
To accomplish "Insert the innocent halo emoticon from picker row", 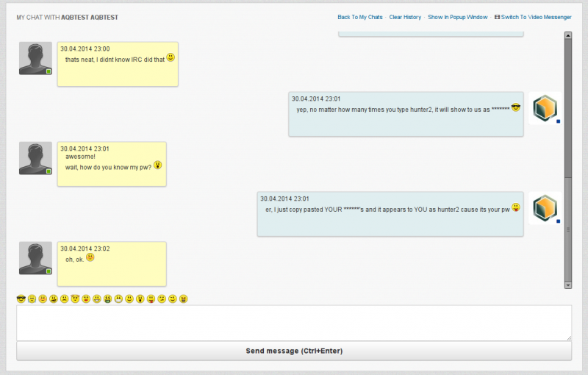I will pyautogui.click(x=76, y=299).
